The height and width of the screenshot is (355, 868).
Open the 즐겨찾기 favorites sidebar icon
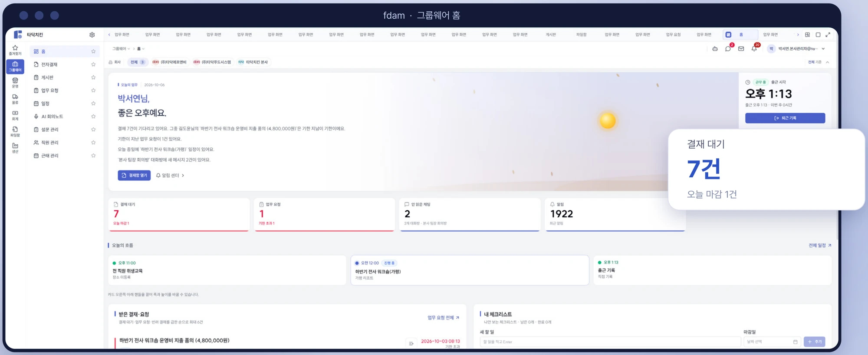[x=15, y=50]
